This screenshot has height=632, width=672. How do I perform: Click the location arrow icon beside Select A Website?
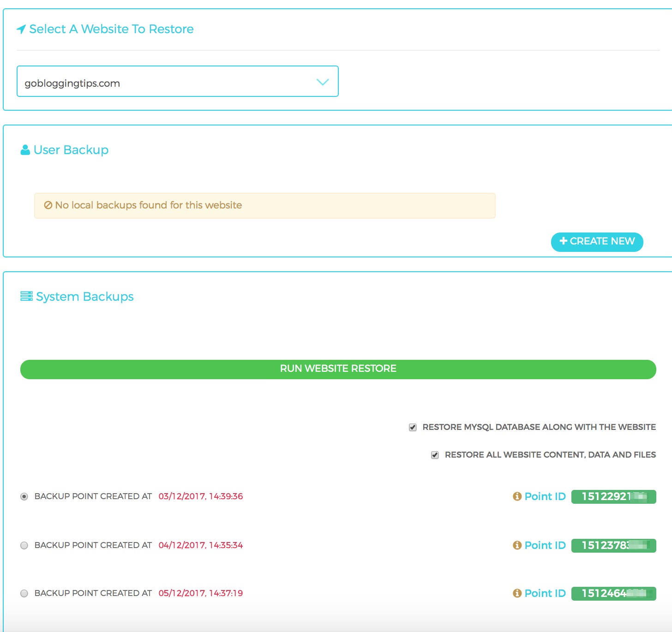(21, 30)
